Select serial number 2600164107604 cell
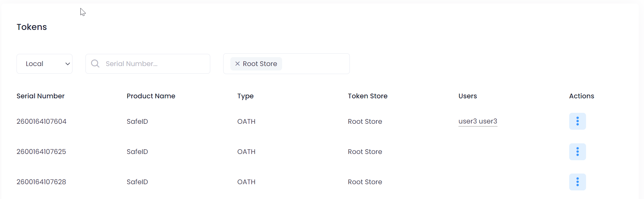Screen dimensions: 644x199 coord(41,121)
